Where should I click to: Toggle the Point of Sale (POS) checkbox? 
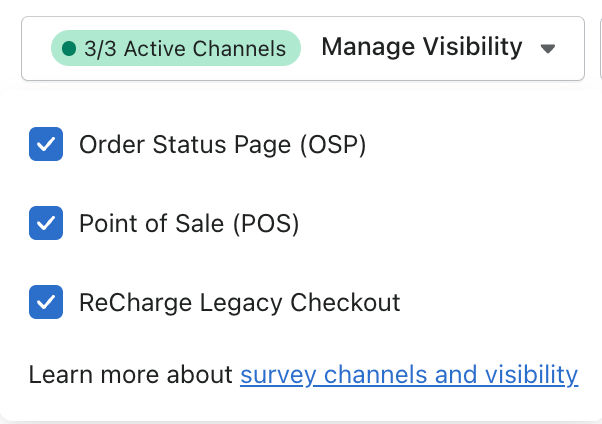pyautogui.click(x=46, y=223)
